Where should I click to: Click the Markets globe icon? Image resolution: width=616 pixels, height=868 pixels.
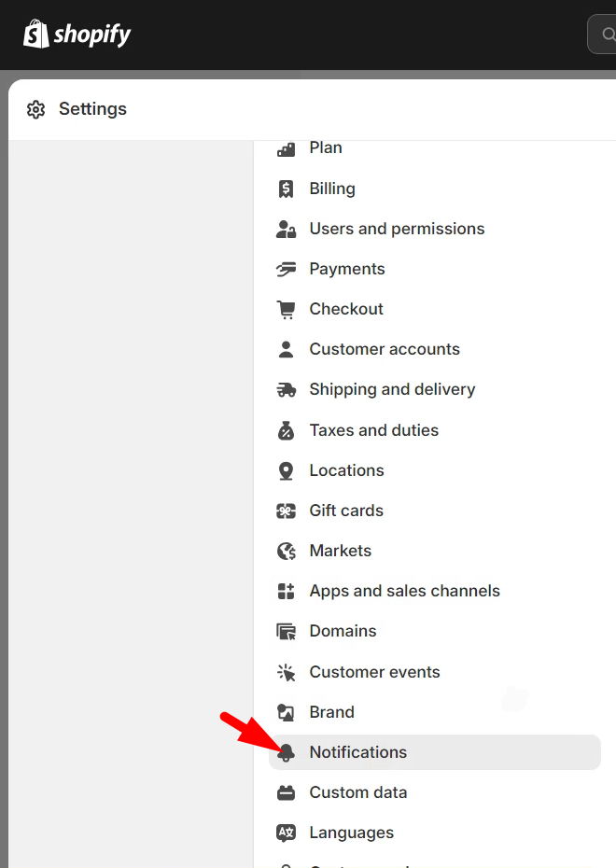coord(287,551)
